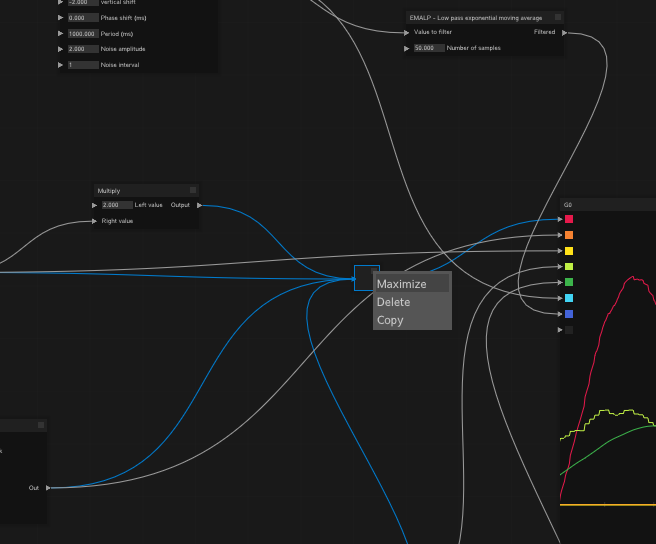
Task: Click the Multiply Output pin
Action: click(x=200, y=205)
